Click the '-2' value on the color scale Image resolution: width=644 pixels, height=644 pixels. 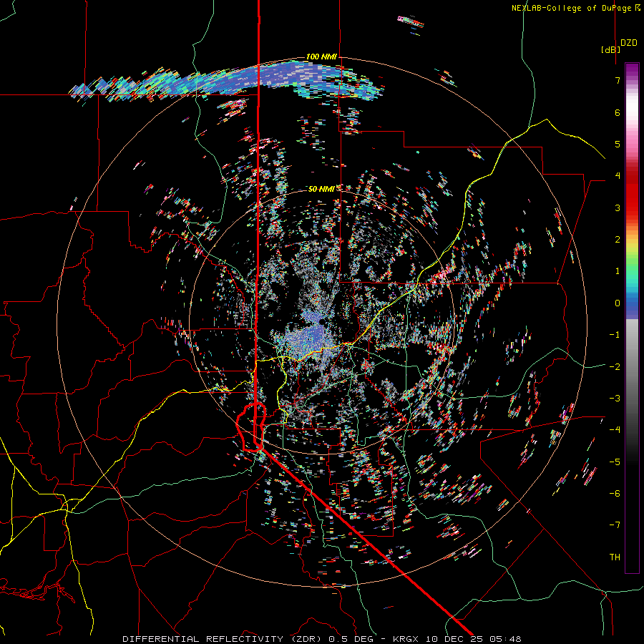615,367
